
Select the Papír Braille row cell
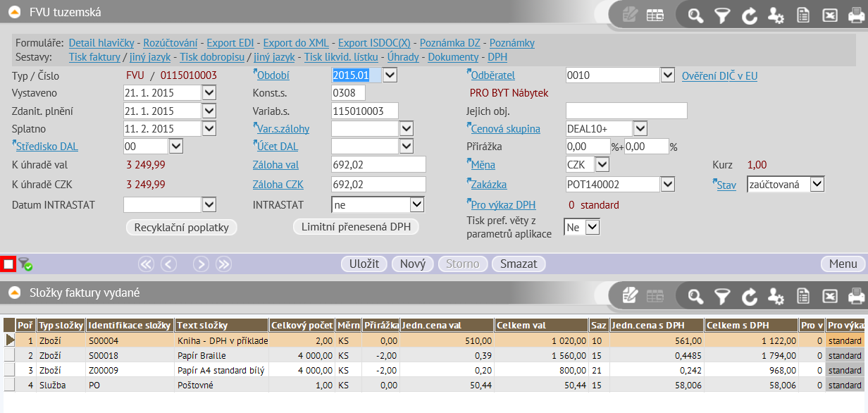[222, 355]
